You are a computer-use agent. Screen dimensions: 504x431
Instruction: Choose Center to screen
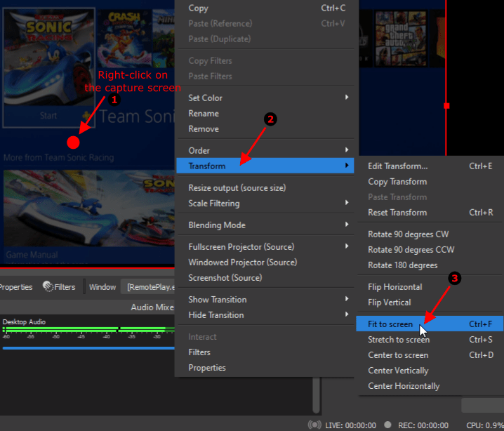(x=430, y=355)
